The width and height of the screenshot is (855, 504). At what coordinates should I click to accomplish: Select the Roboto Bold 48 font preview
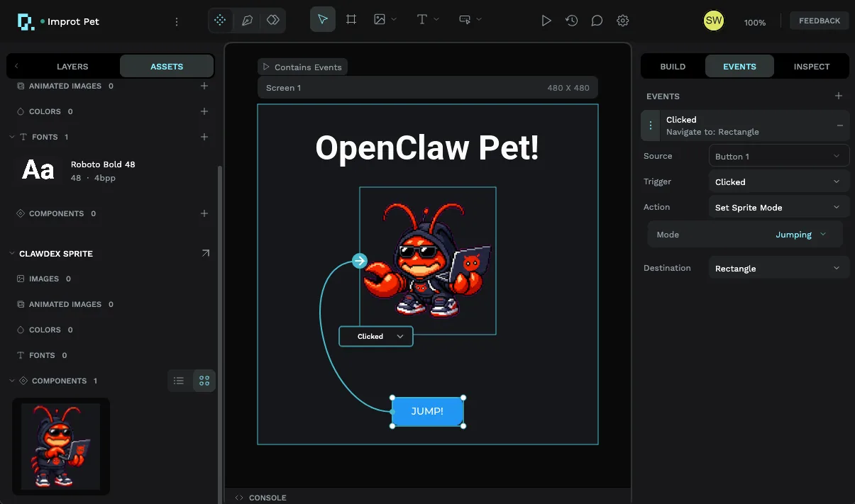(x=38, y=170)
